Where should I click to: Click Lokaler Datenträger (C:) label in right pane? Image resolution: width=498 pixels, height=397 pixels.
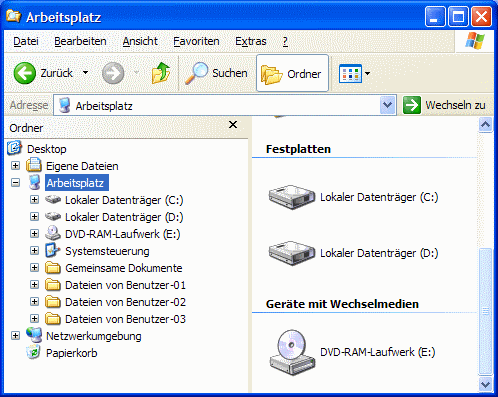379,197
